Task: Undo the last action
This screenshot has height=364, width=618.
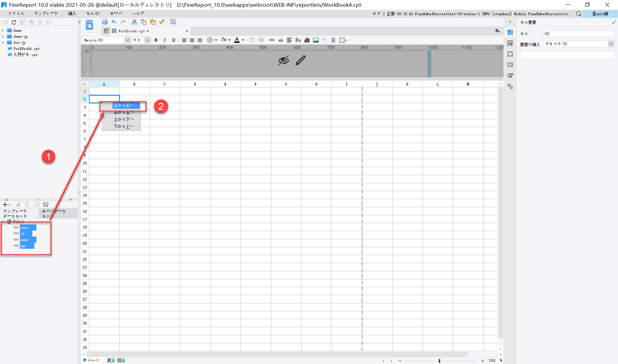Action: [x=114, y=22]
